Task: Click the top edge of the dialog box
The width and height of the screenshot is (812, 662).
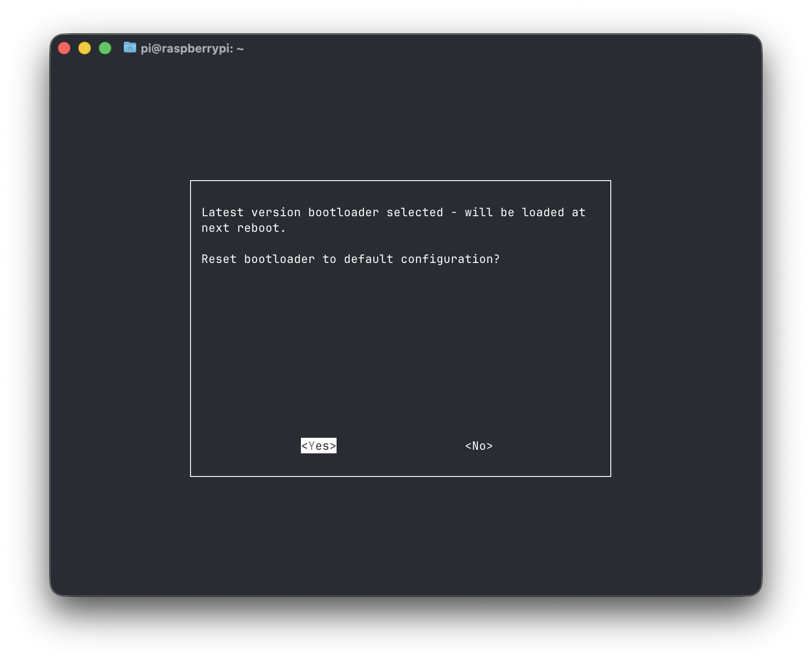Action: tap(401, 181)
